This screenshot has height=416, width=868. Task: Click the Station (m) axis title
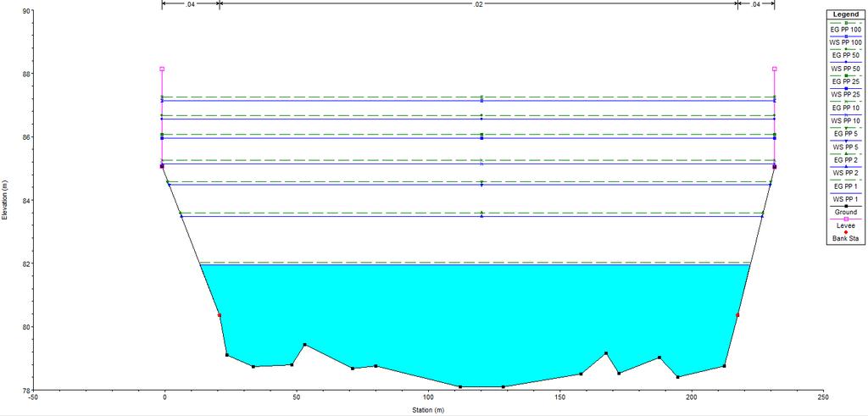click(427, 410)
